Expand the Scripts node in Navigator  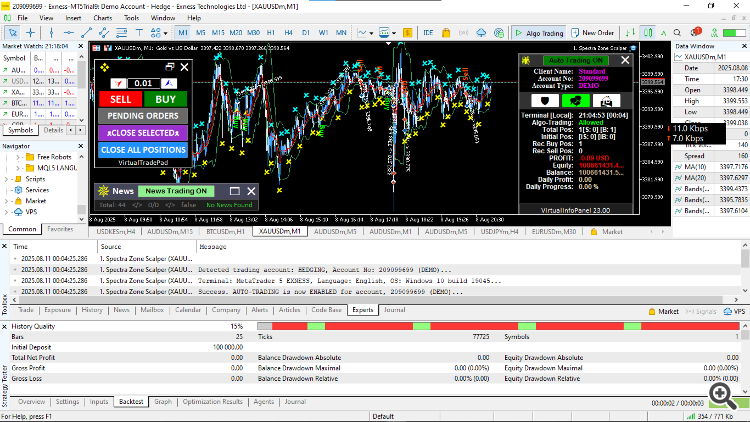tap(7, 179)
